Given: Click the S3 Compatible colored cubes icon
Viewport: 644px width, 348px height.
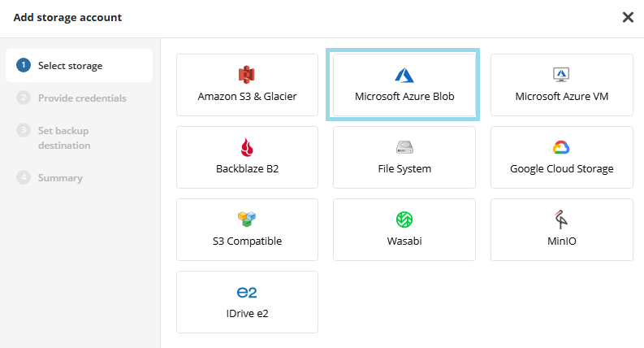Looking at the screenshot, I should 247,220.
